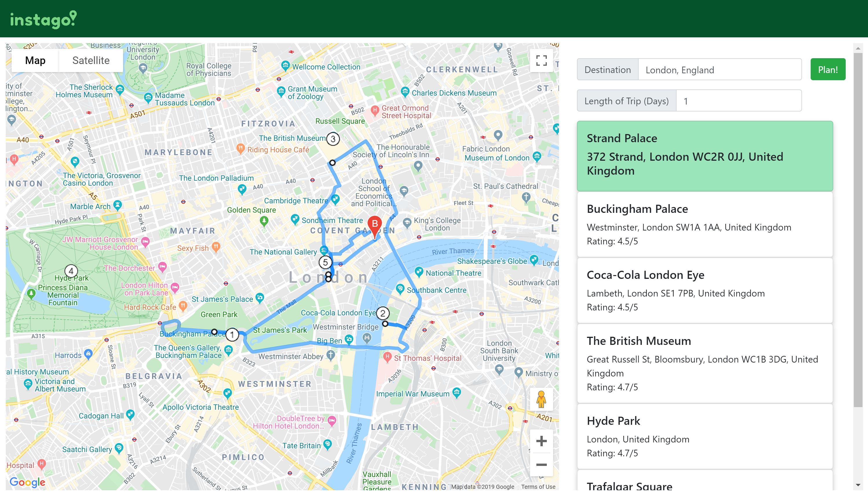Switch to Satellite map view

tap(91, 61)
